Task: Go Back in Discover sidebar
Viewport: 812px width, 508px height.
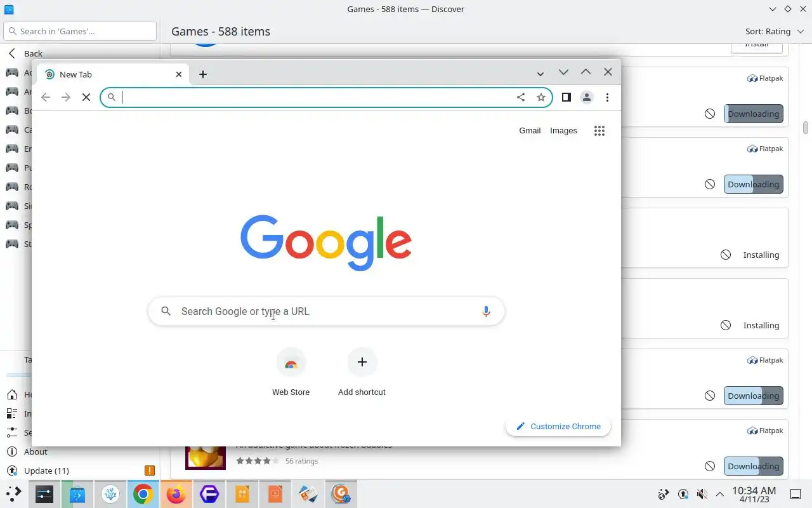Action: [x=25, y=53]
